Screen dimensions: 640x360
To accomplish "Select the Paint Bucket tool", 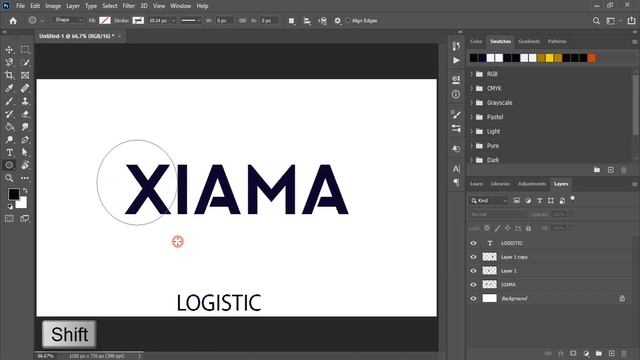I will tap(9, 127).
